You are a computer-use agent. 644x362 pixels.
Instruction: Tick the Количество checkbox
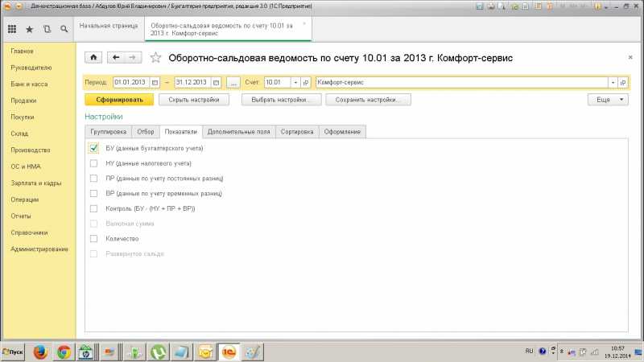[x=93, y=238]
